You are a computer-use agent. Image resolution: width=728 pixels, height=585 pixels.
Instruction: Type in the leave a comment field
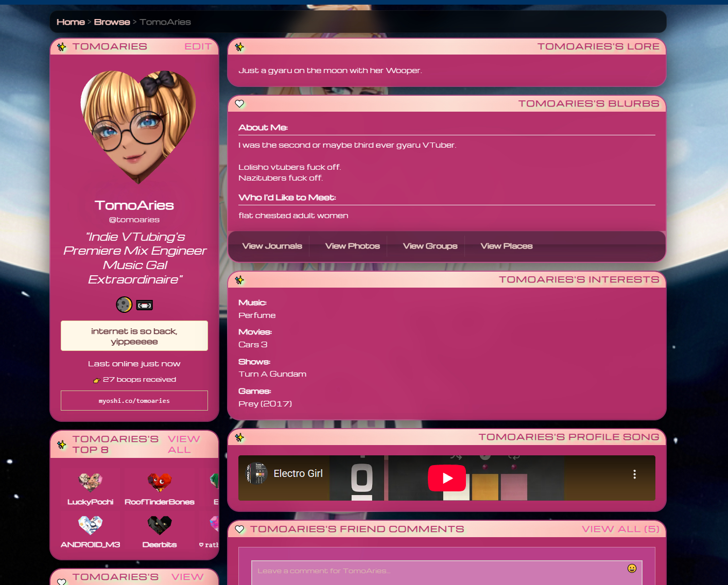tap(438, 571)
